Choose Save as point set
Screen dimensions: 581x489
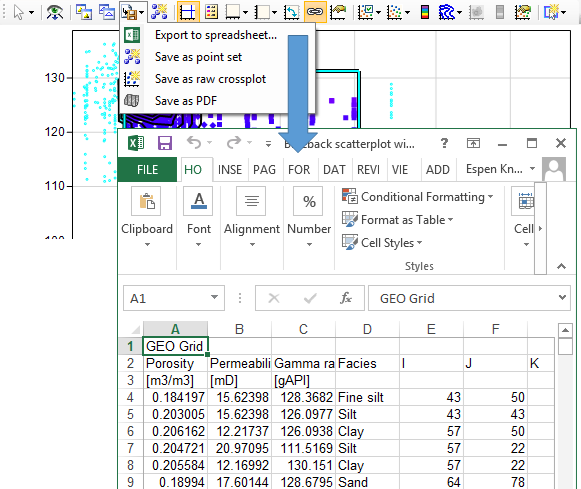tap(198, 57)
